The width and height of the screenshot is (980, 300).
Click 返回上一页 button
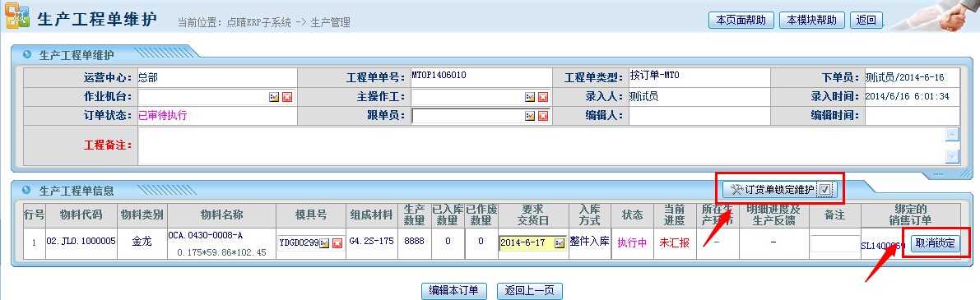(x=530, y=291)
